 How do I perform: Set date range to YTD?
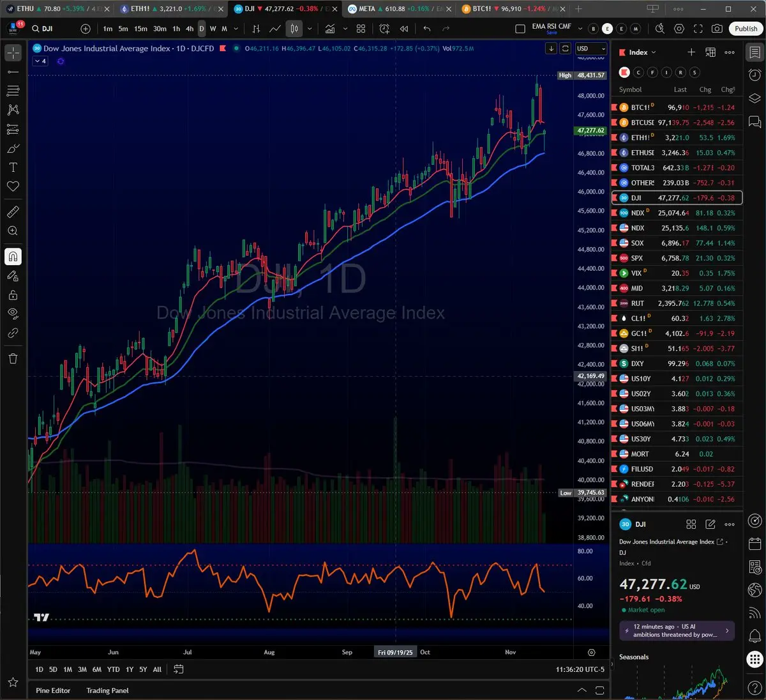(113, 669)
